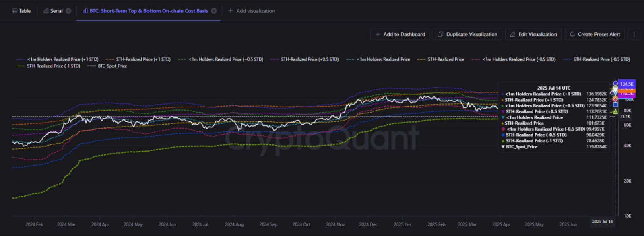Open the three-dot more options menu
Image resolution: width=644 pixels, height=236 pixels.
pyautogui.click(x=634, y=34)
